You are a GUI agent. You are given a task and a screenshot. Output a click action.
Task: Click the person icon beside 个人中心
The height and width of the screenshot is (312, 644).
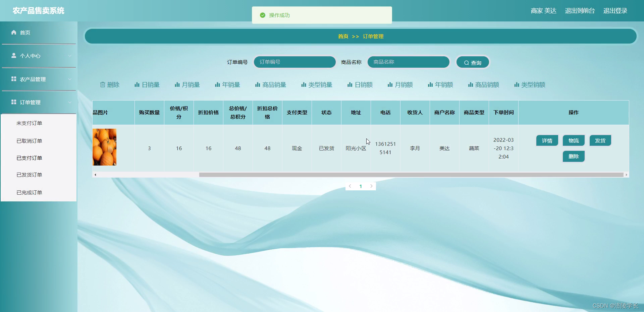14,55
